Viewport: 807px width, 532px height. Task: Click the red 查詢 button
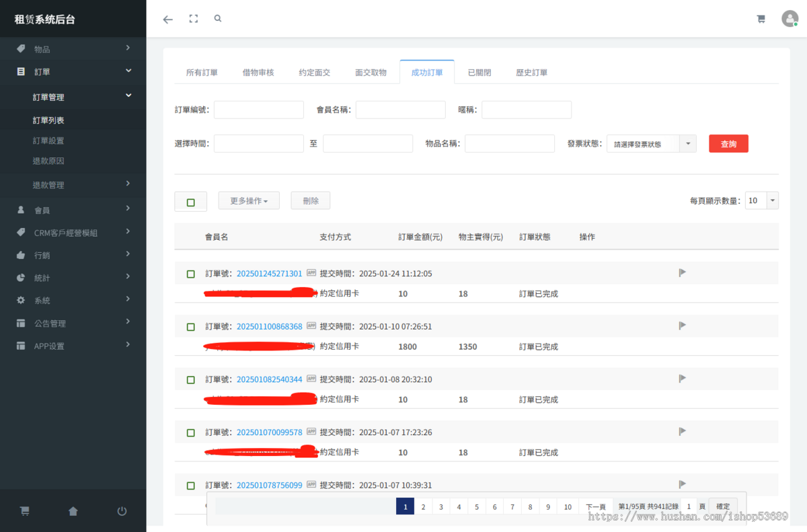(x=728, y=144)
